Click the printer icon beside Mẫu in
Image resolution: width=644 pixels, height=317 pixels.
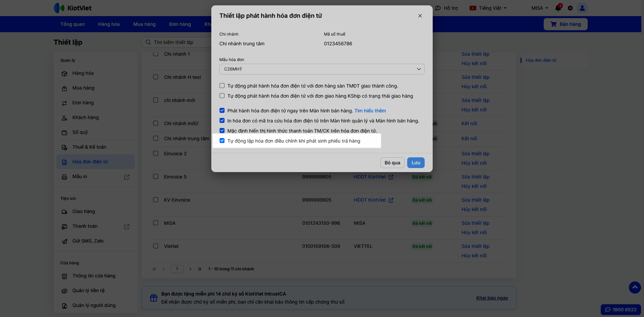point(64,177)
